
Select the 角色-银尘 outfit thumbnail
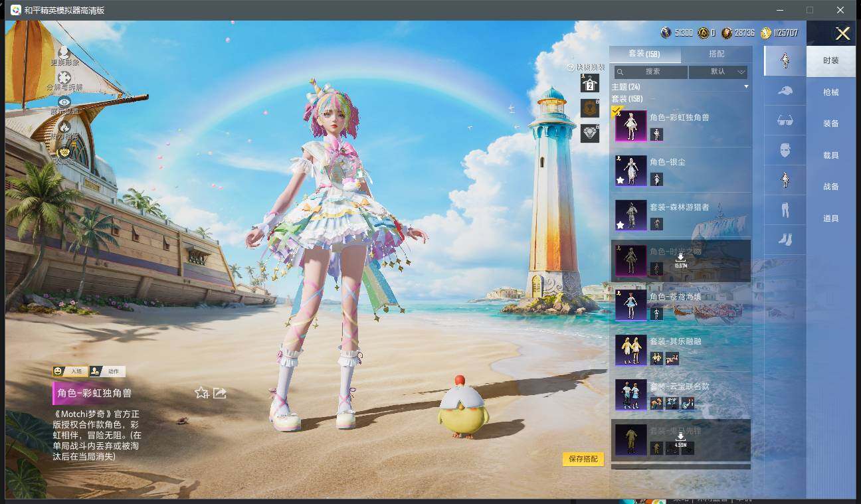tap(630, 171)
